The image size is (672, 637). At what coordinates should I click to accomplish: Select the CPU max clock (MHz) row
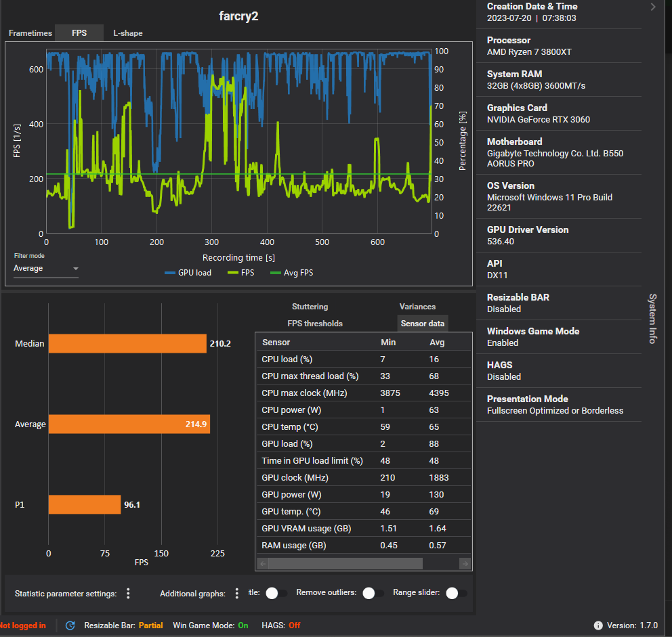point(363,393)
